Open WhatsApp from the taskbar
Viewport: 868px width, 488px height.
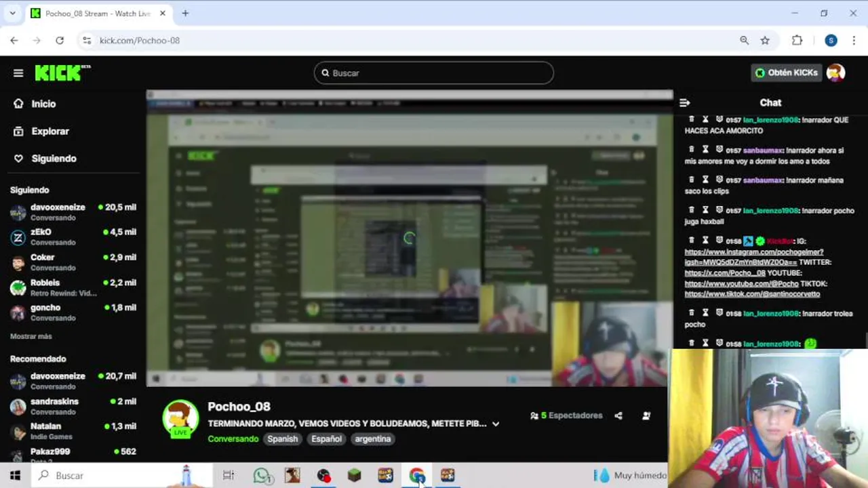click(262, 475)
